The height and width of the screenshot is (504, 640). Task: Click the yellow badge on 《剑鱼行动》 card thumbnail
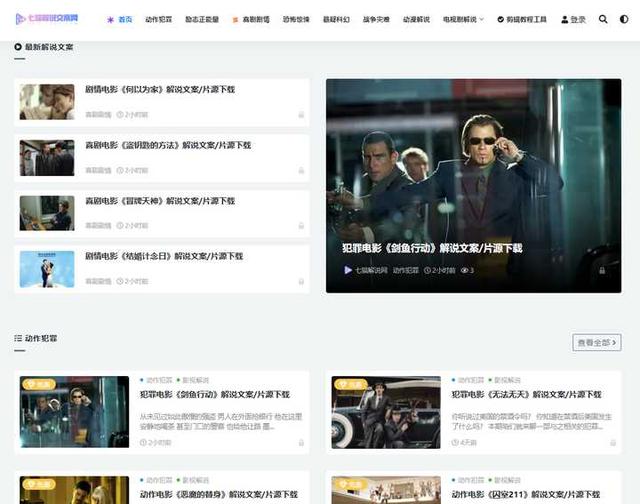click(x=41, y=384)
